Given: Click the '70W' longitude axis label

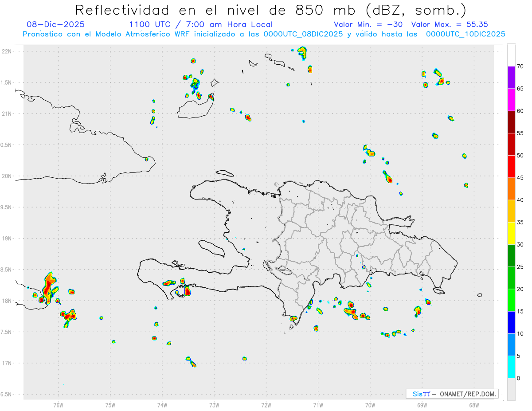Looking at the screenshot, I should [370, 405].
